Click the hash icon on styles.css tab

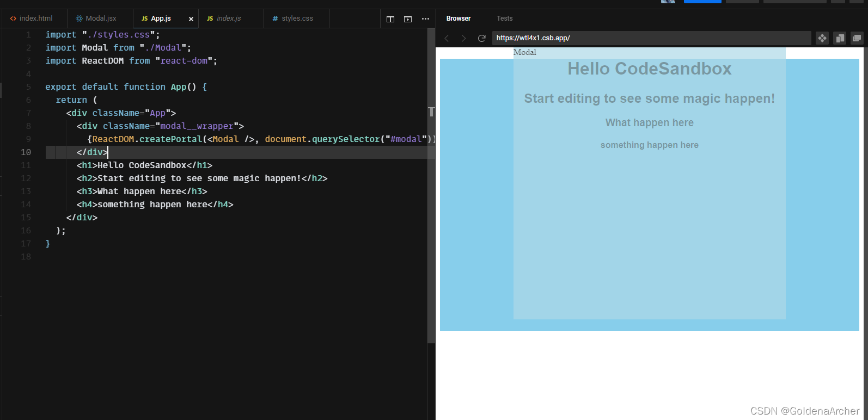(x=275, y=18)
